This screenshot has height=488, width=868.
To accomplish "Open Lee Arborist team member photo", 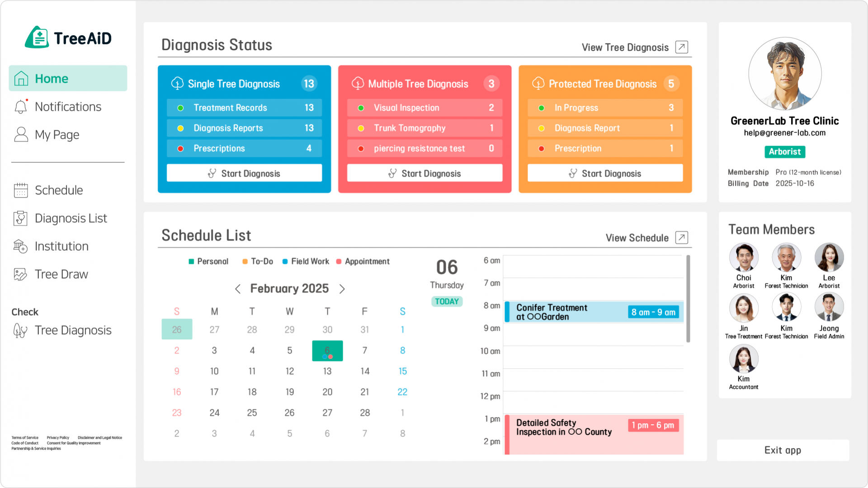I will (829, 258).
